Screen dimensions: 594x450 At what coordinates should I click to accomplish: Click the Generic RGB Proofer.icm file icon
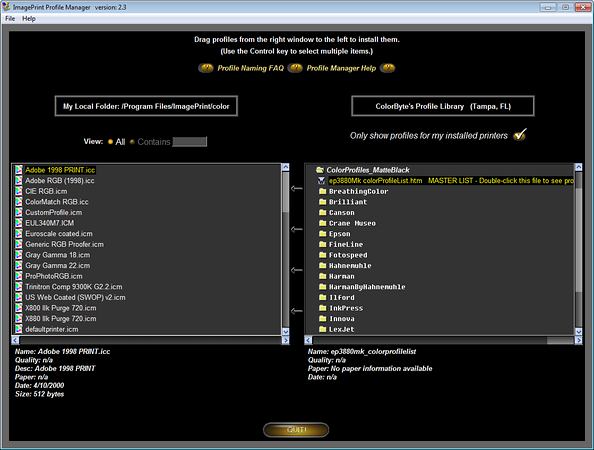(19, 244)
